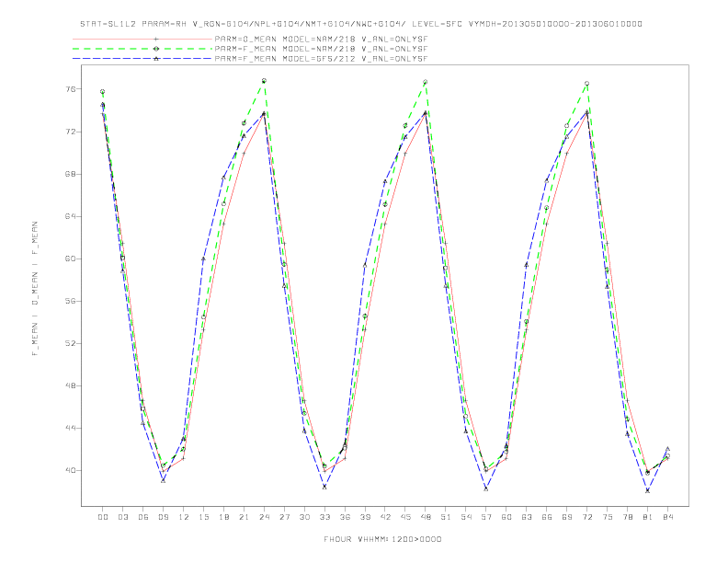Click forecast hour label 84 on the horizontal axis

click(x=667, y=517)
